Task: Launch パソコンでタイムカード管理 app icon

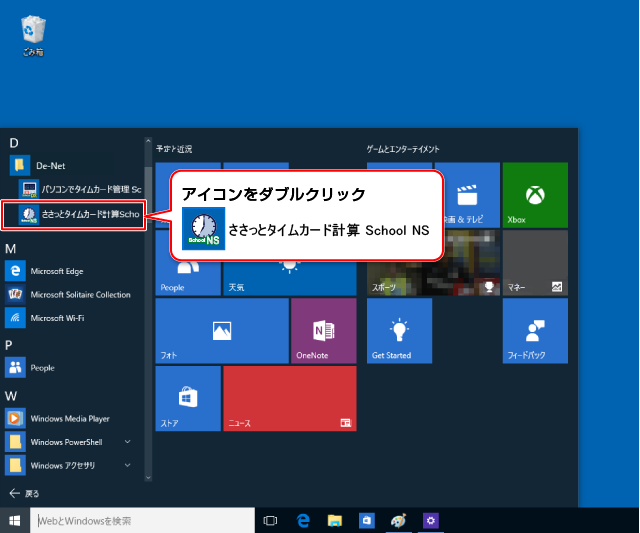Action: (29, 189)
